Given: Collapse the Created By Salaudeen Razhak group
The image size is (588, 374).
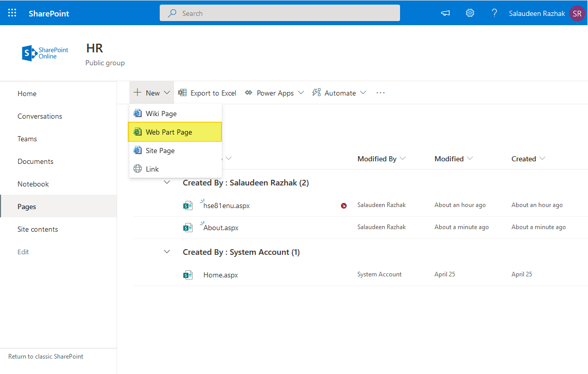Looking at the screenshot, I should tap(166, 182).
